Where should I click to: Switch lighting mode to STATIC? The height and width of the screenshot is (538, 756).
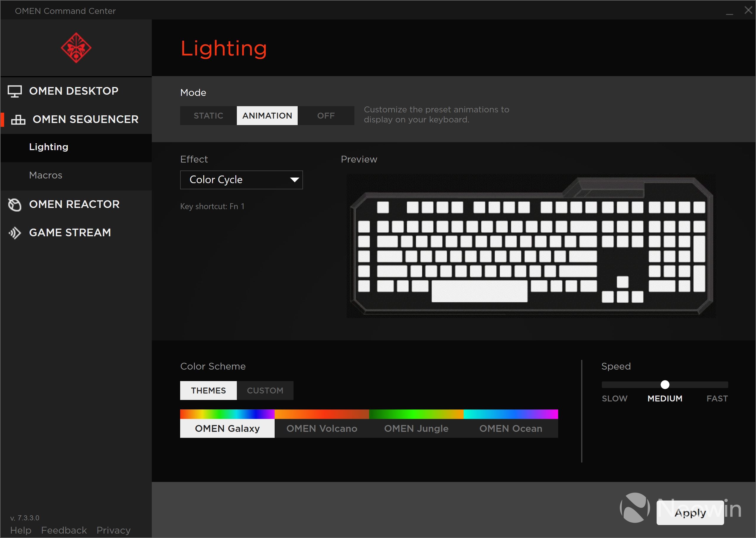tap(208, 116)
